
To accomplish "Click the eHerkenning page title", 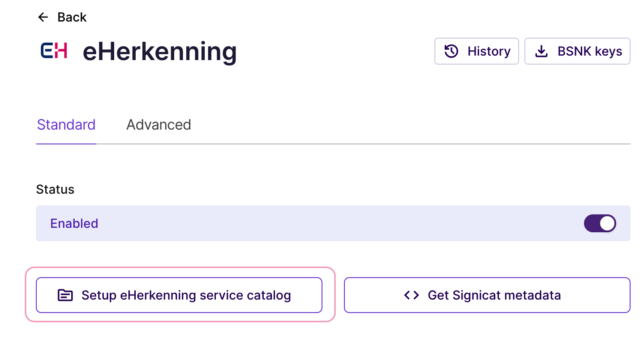I will (159, 52).
